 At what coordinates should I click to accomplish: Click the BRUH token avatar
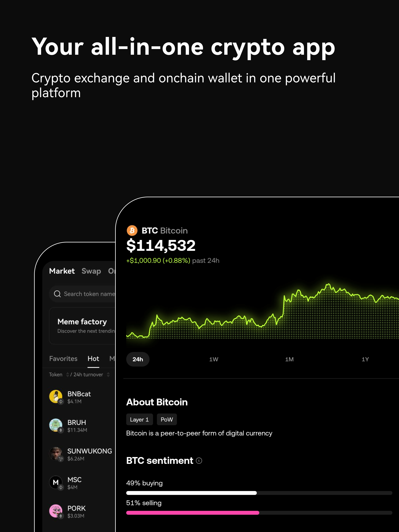(56, 425)
